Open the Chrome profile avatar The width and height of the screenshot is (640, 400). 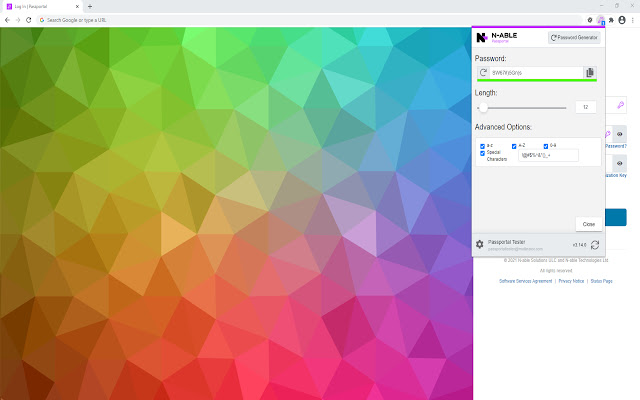coord(621,19)
